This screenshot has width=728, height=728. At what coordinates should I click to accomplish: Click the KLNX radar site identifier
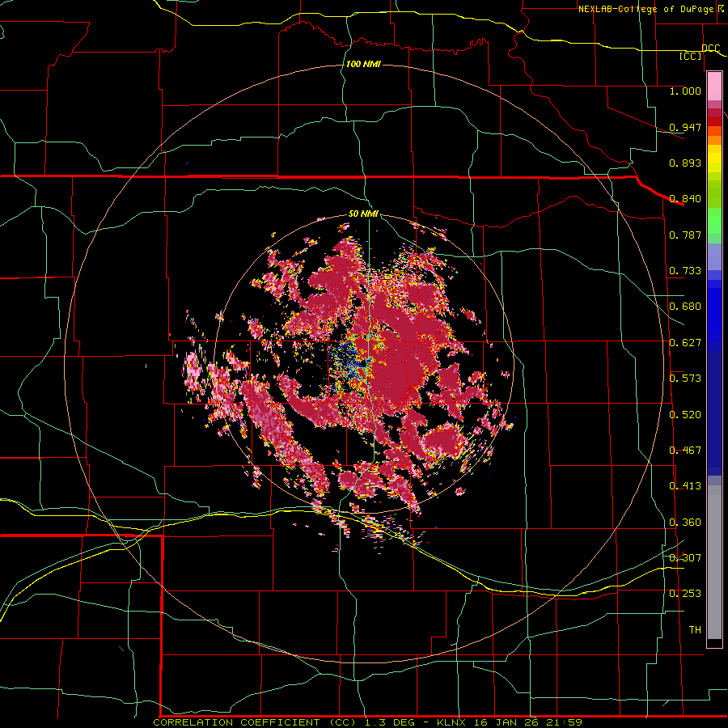pyautogui.click(x=451, y=722)
